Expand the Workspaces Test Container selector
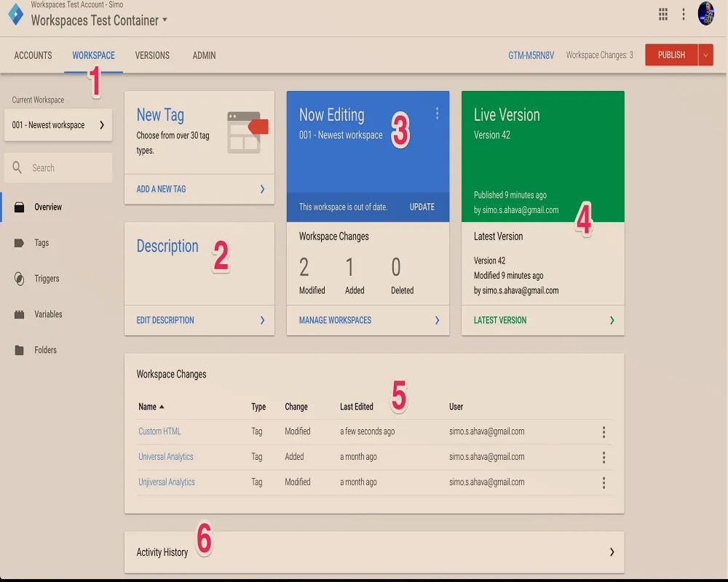The width and height of the screenshot is (728, 582). coord(165,20)
